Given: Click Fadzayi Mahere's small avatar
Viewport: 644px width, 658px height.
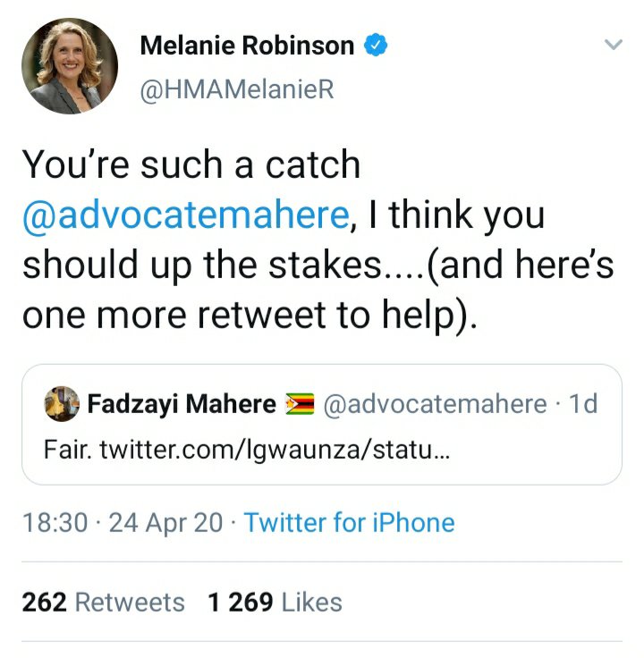Looking at the screenshot, I should tap(62, 404).
